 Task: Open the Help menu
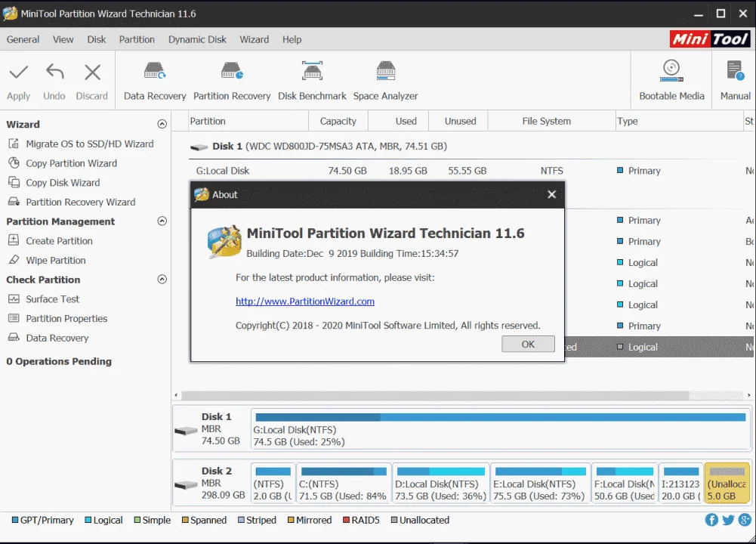(292, 39)
